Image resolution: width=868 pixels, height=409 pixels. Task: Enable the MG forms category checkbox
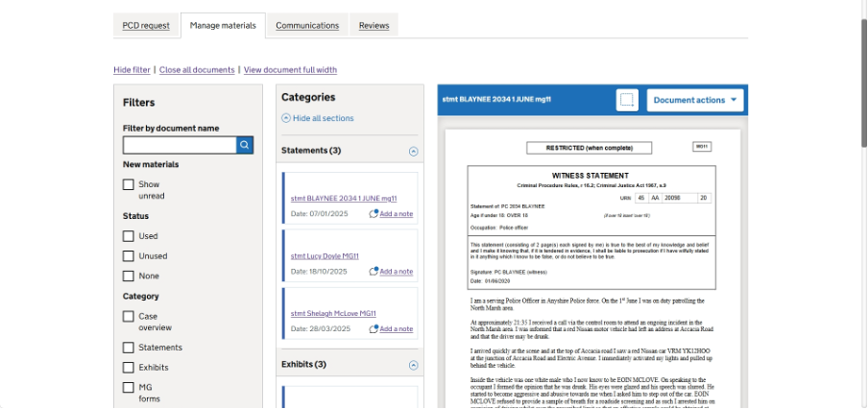[x=129, y=388]
